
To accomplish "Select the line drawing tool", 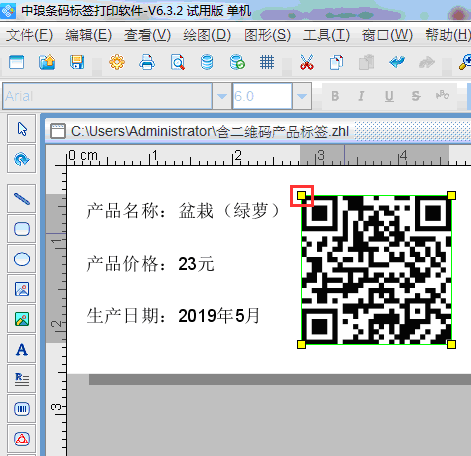I will [22, 199].
